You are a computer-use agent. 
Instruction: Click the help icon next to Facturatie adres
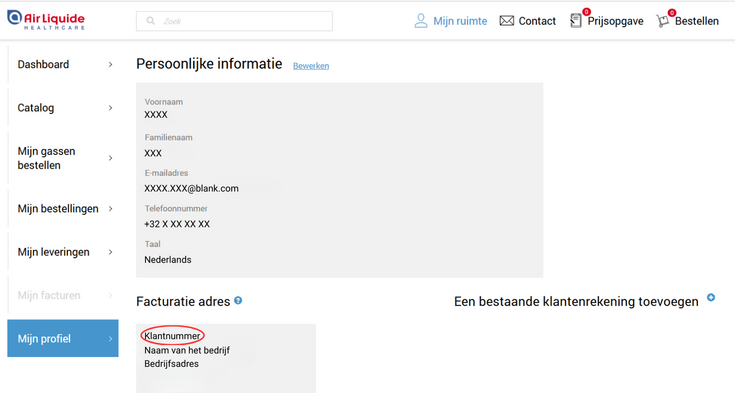coord(238,301)
